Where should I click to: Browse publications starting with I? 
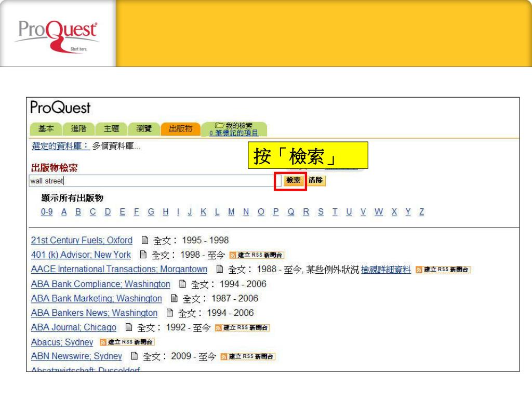click(178, 212)
